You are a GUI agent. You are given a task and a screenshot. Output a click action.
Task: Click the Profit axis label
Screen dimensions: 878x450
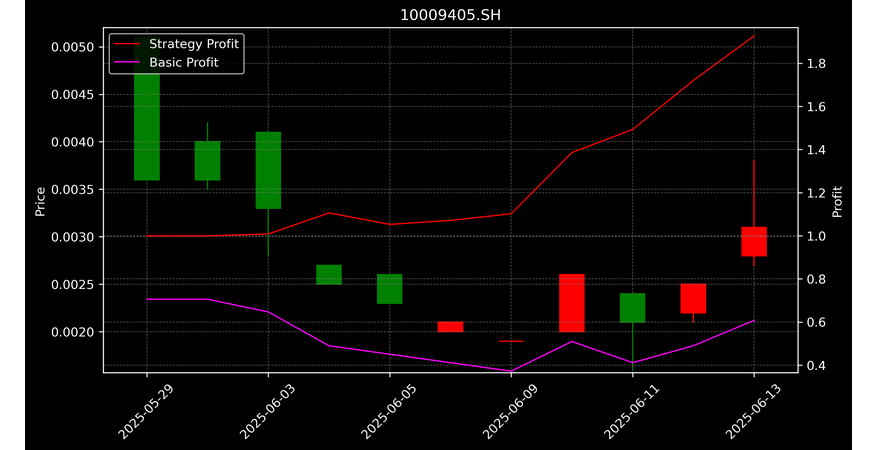(837, 201)
